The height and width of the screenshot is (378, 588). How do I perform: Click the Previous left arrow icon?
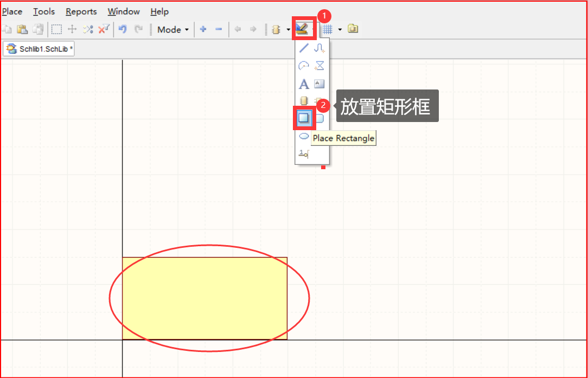click(238, 29)
